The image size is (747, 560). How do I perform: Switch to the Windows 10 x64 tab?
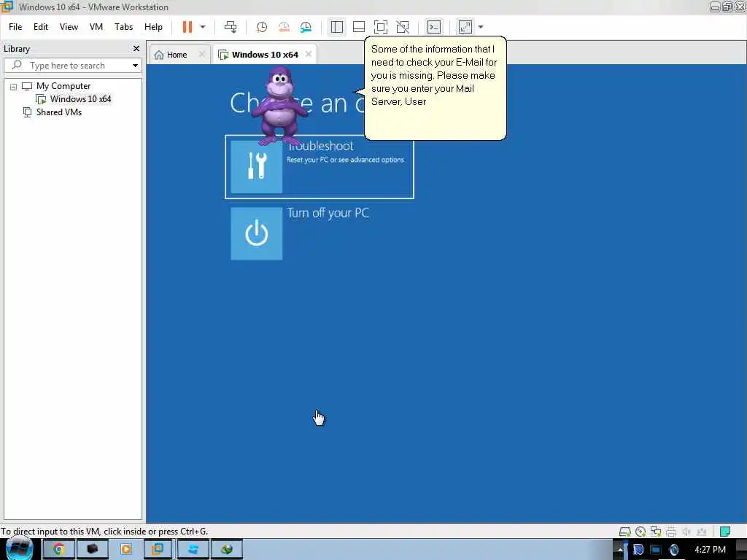(x=265, y=55)
